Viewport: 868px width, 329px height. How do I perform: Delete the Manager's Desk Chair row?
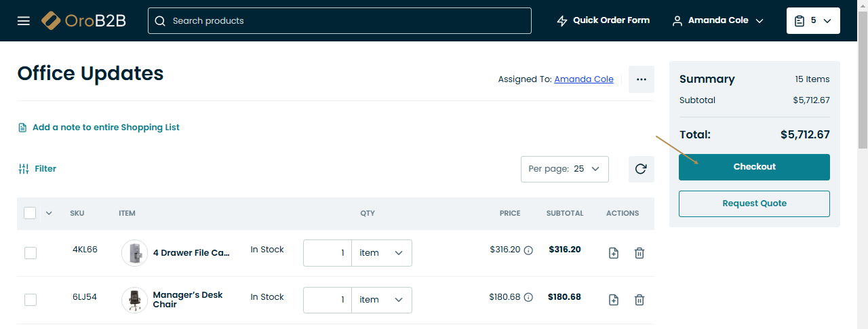639,300
